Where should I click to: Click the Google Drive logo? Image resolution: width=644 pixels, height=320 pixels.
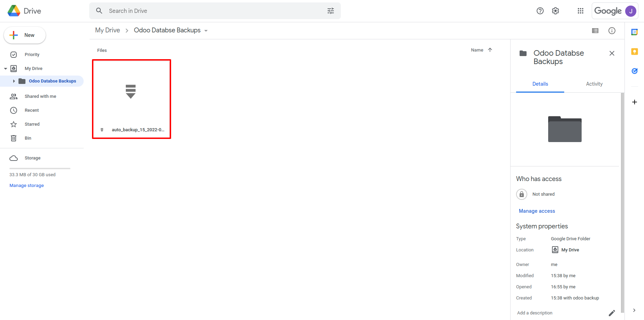[x=14, y=11]
